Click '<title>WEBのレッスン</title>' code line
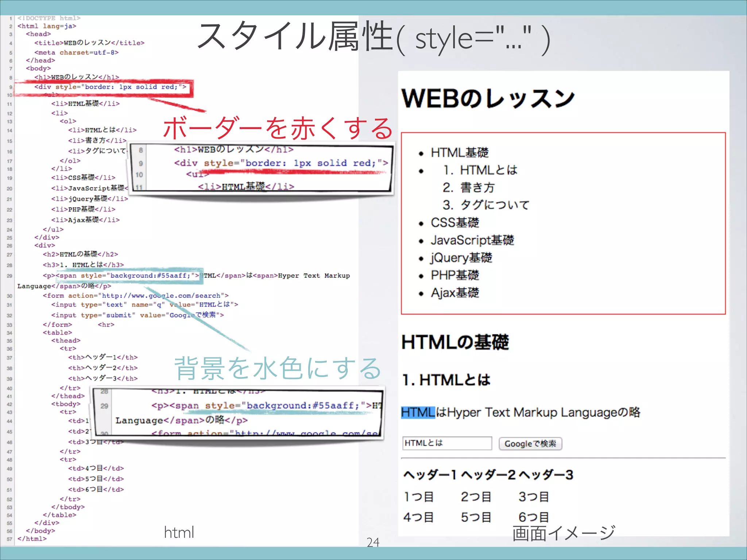Viewport: 747px width, 560px height. point(89,43)
